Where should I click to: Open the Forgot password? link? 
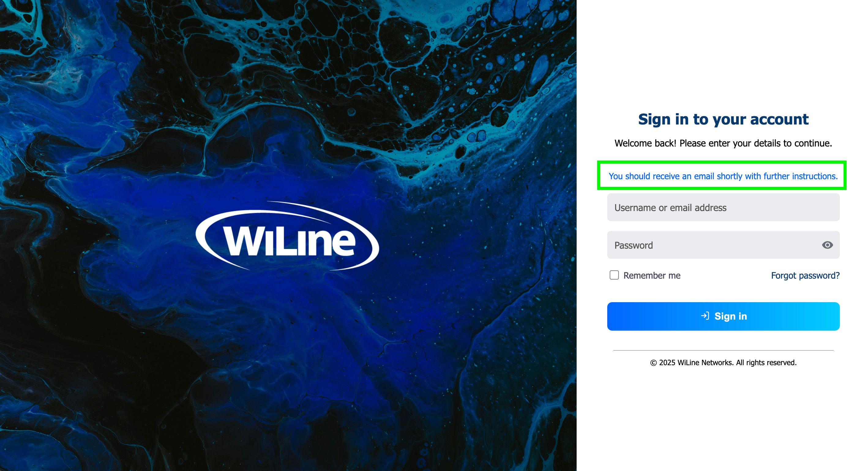[805, 275]
